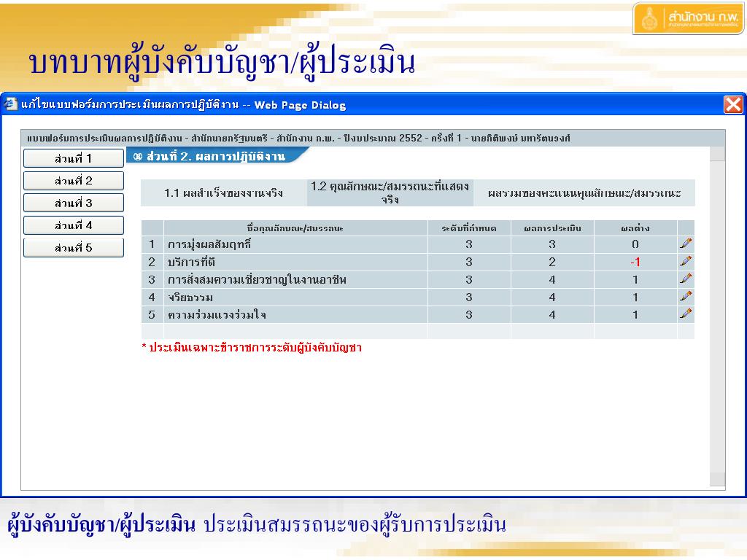
Task: Click the ผลการประเมิน column header
Action: (x=553, y=228)
